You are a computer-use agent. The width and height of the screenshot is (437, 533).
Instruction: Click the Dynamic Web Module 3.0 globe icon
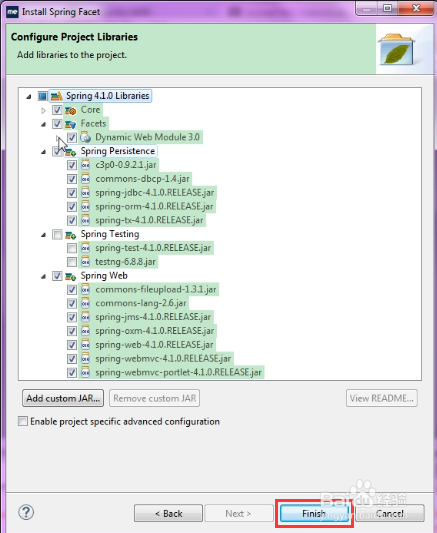coord(86,138)
